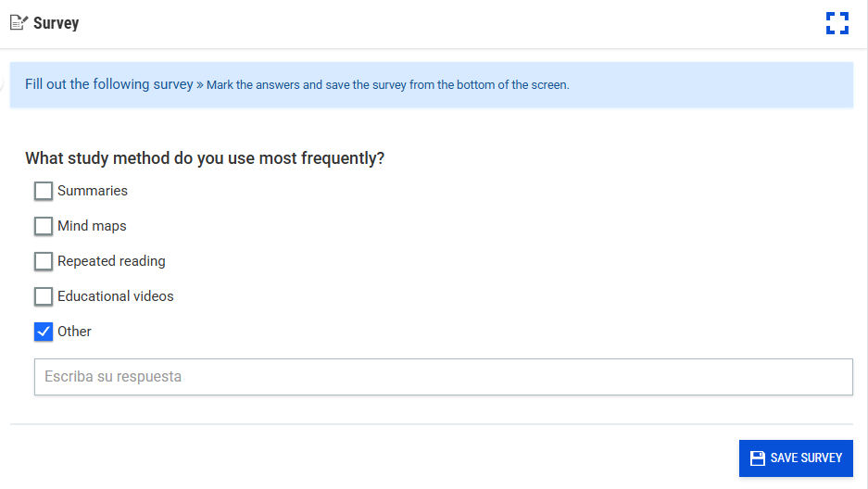This screenshot has width=868, height=489.
Task: Click the Survey pencil-and-paper icon
Action: [x=19, y=22]
